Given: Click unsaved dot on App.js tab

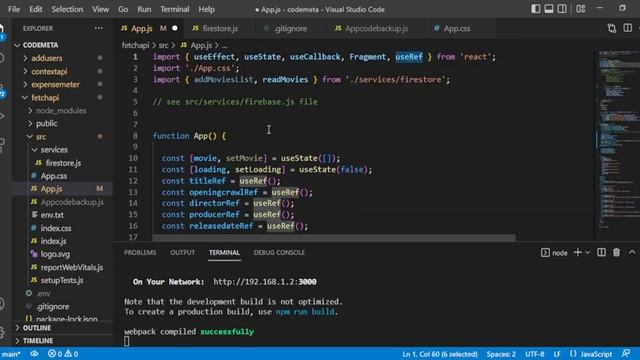Looking at the screenshot, I should click(x=175, y=28).
